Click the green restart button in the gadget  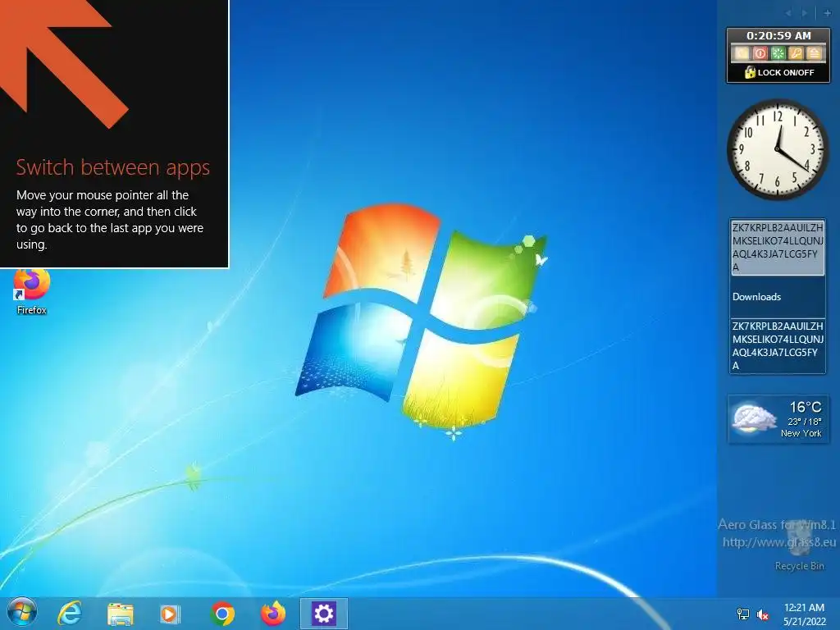pyautogui.click(x=778, y=53)
